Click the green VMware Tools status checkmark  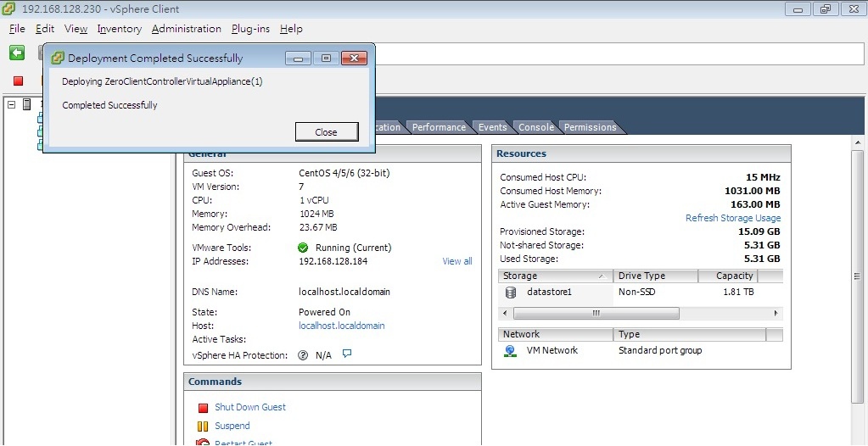coord(303,248)
